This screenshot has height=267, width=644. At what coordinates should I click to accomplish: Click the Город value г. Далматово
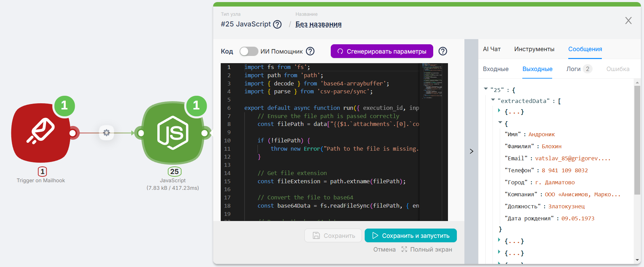555,183
